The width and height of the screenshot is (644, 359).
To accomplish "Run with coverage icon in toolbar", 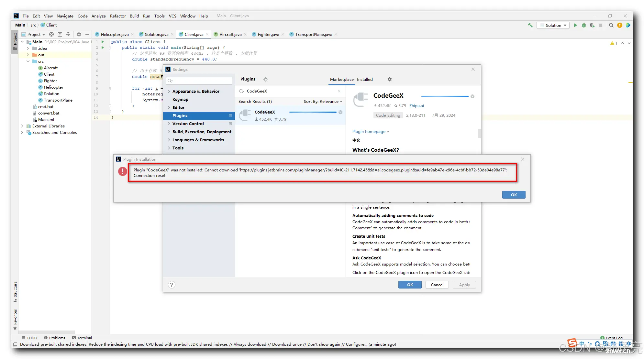I will pos(592,25).
